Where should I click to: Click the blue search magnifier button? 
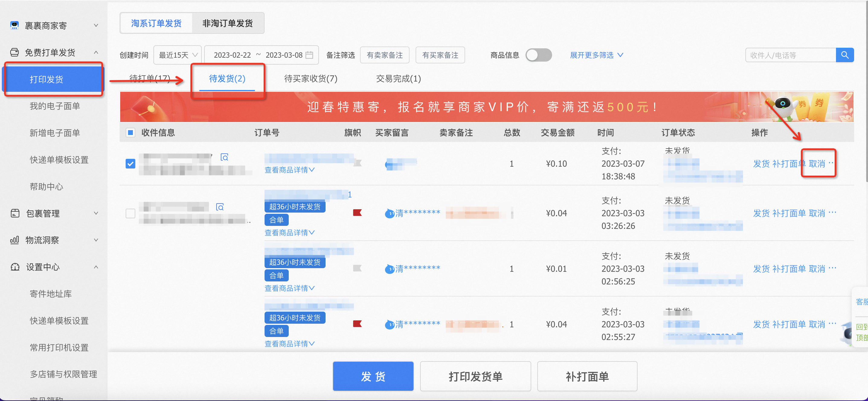click(x=845, y=55)
